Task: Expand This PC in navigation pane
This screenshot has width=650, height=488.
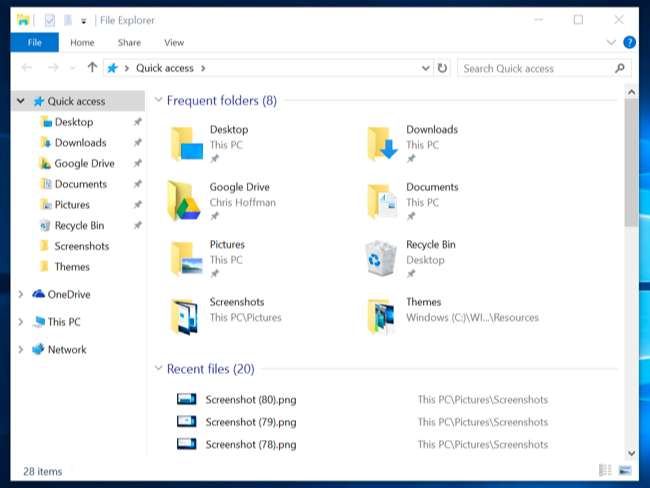Action: pyautogui.click(x=21, y=322)
